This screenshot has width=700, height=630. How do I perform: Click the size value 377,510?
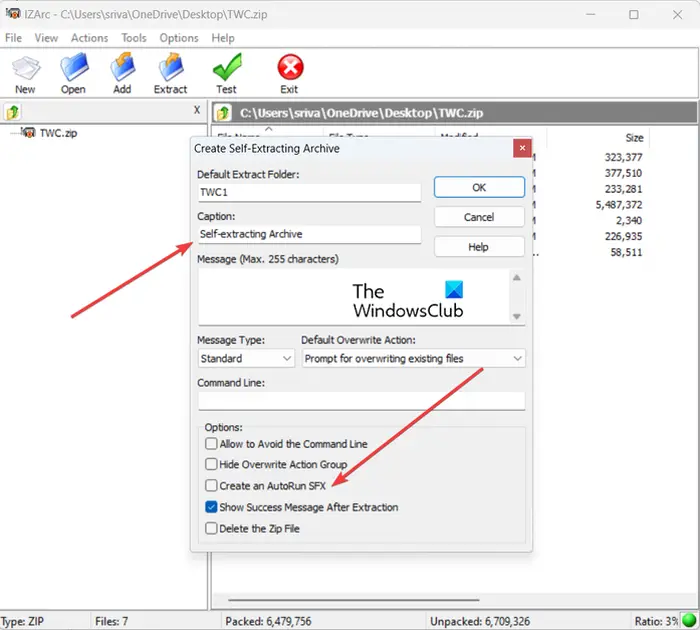pos(623,173)
